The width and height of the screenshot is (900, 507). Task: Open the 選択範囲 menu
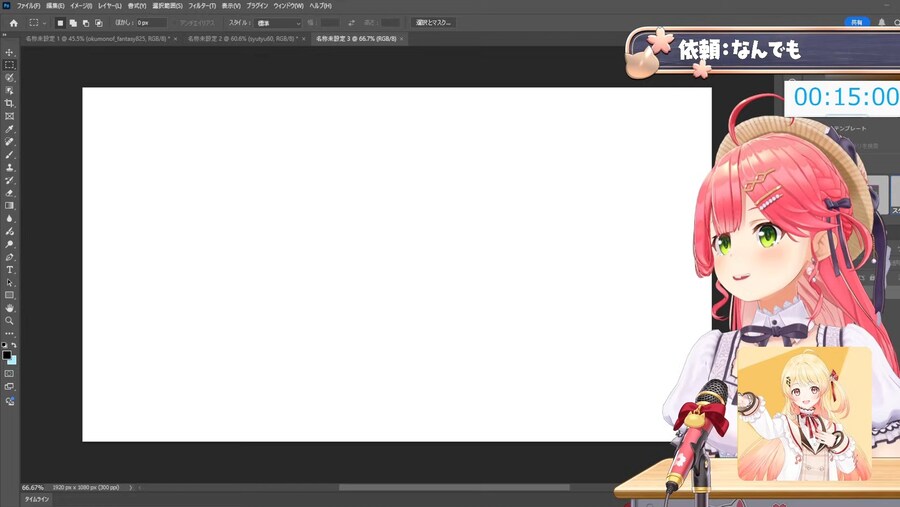pyautogui.click(x=167, y=6)
